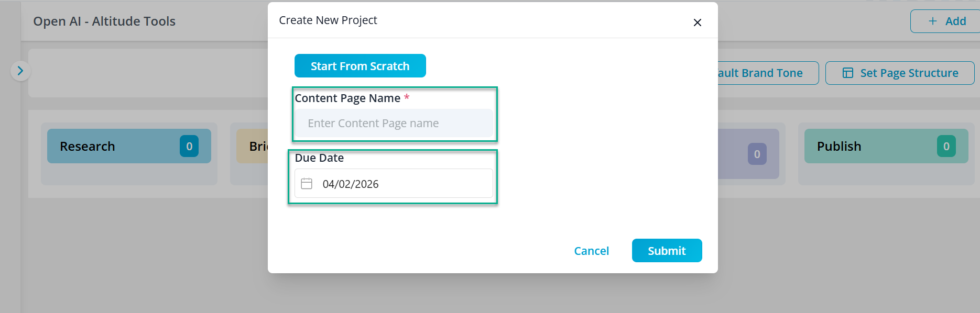980x313 pixels.
Task: Click the purple column count badge
Action: tap(757, 154)
